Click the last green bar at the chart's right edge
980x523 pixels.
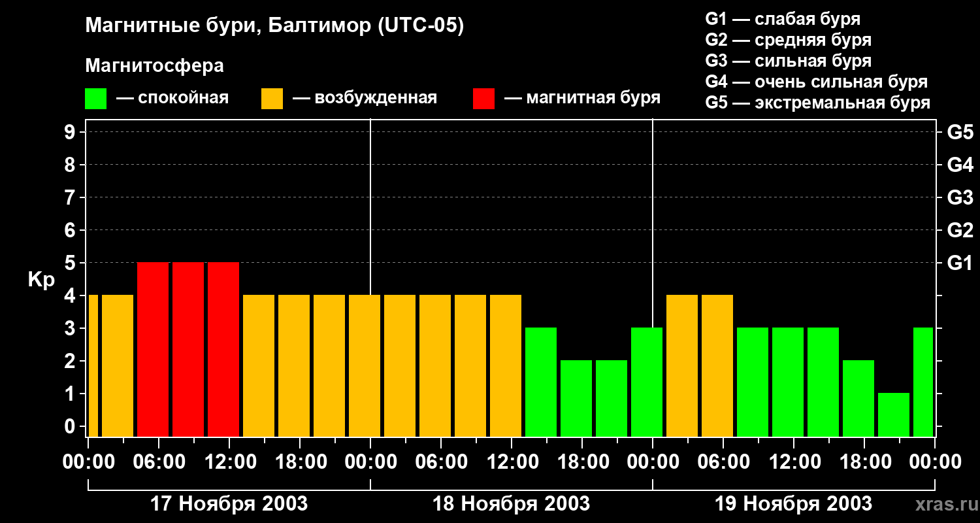point(923,382)
